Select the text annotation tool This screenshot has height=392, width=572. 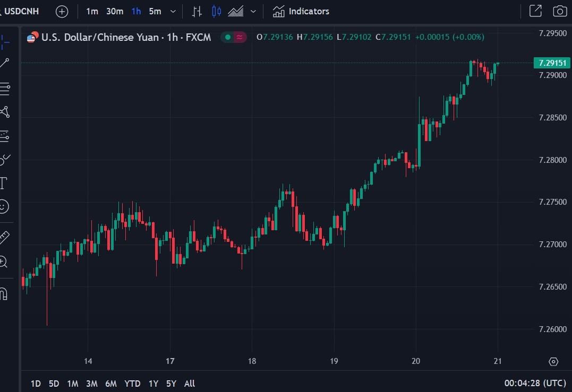[3, 184]
